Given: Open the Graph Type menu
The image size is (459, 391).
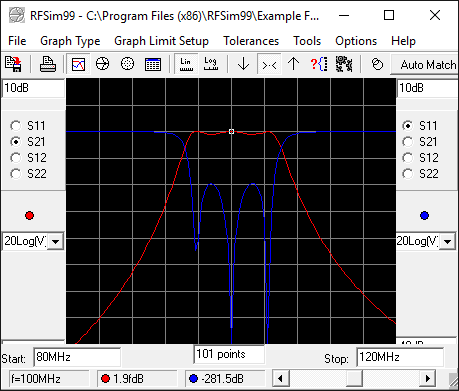Looking at the screenshot, I should (70, 41).
